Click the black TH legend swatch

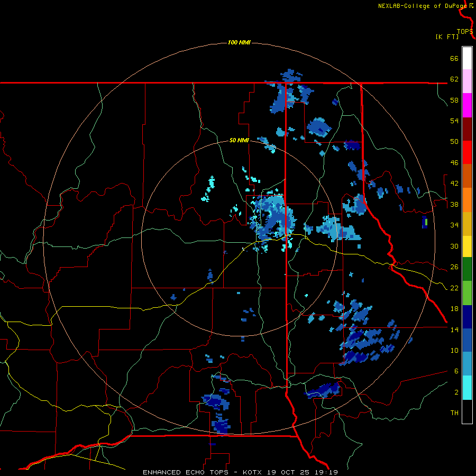tap(467, 411)
